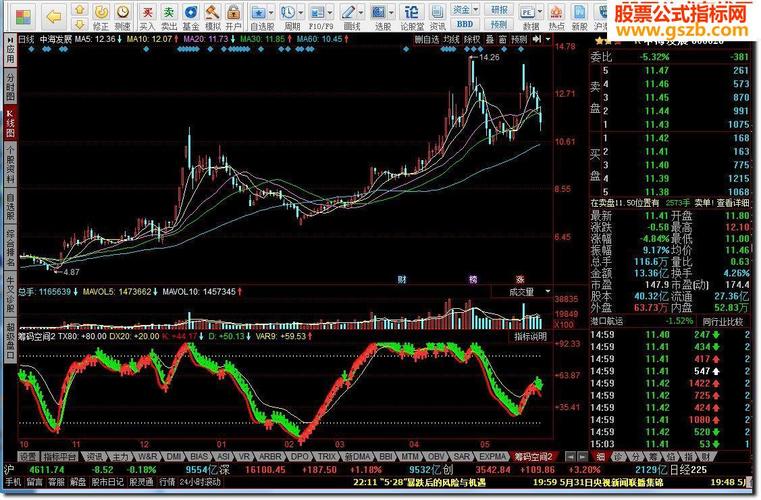
Task: Click the 卖出 sell icon
Action: [x=169, y=17]
